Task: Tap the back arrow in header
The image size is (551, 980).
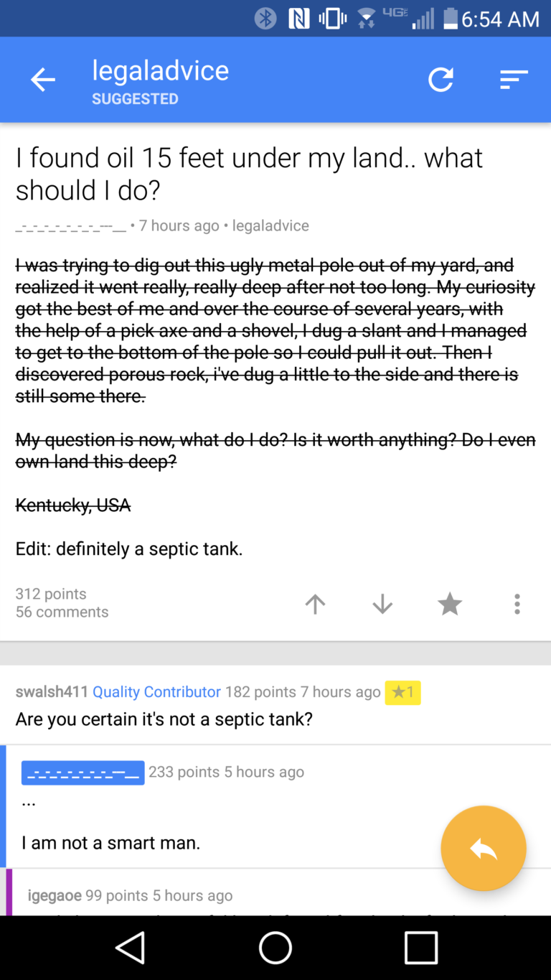Action: coord(42,80)
